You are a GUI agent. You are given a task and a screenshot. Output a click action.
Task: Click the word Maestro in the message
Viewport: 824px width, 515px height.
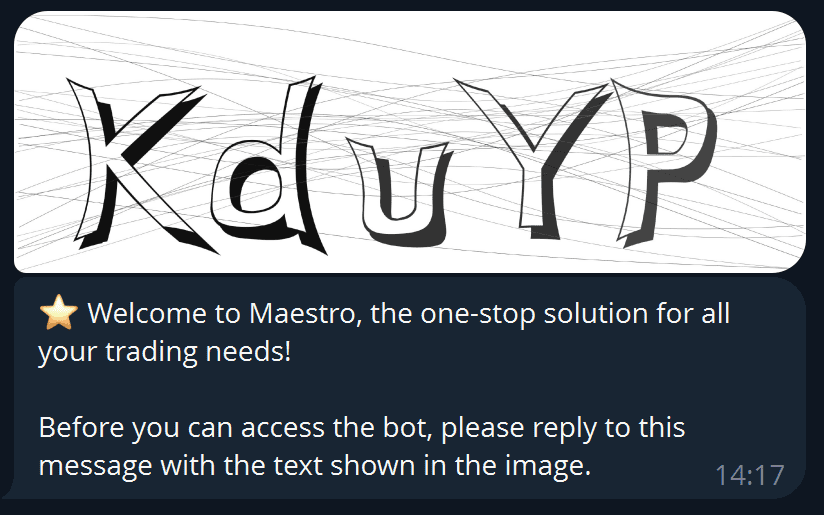[305, 313]
